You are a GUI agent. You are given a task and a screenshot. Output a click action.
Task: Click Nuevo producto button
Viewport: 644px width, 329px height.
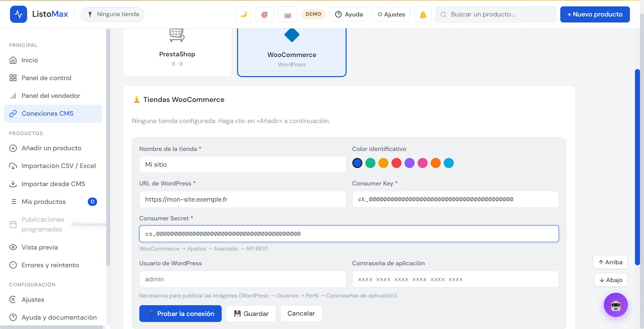[x=595, y=14]
